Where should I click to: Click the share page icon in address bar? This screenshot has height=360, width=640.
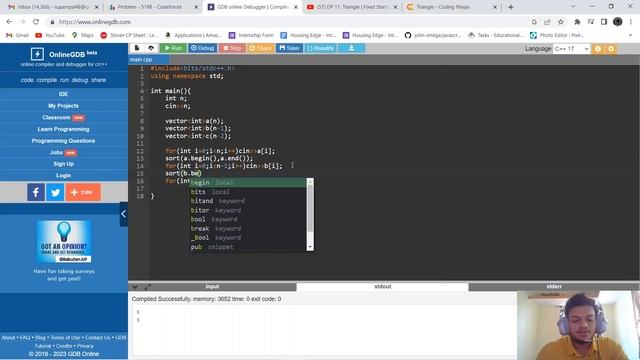pos(547,22)
